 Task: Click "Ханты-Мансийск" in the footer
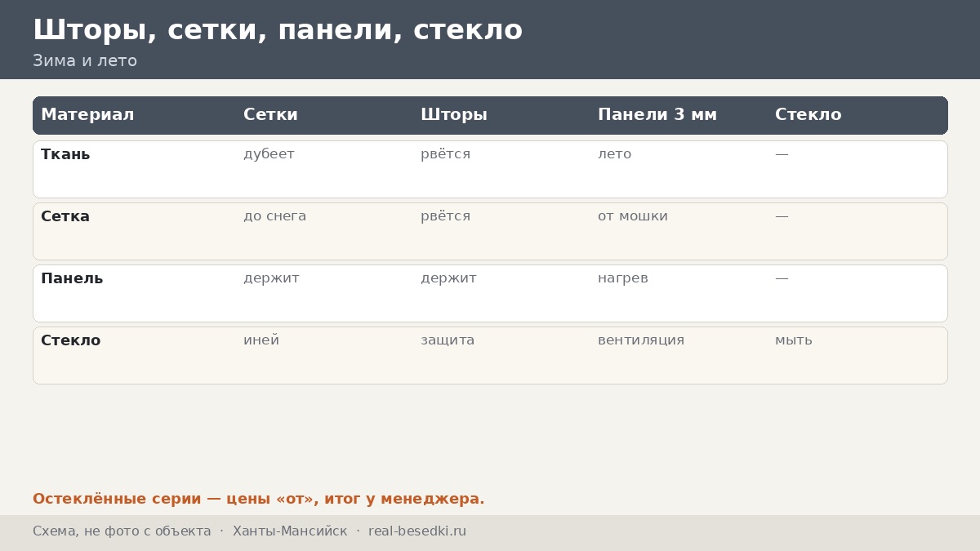click(290, 531)
